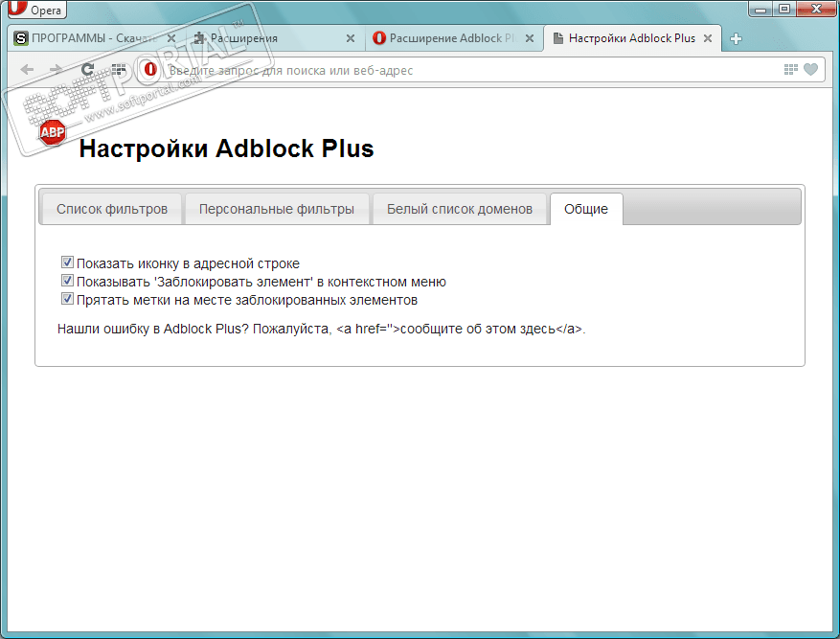Image resolution: width=840 pixels, height=639 pixels.
Task: Maximize the Opera window
Action: pos(784,9)
